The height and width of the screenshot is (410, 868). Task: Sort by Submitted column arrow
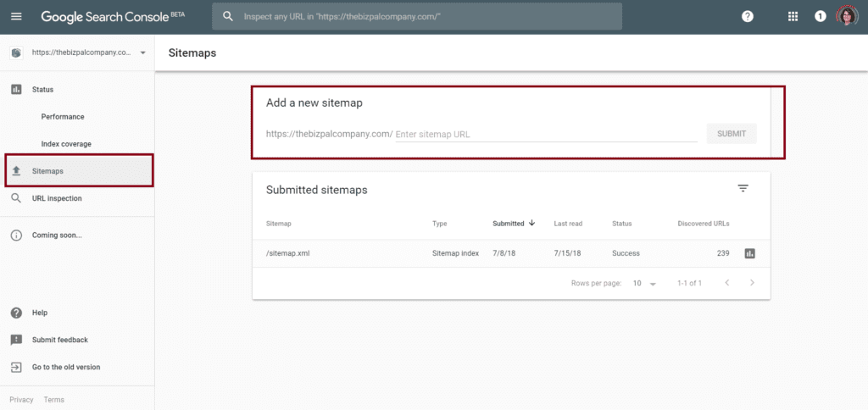(x=532, y=223)
